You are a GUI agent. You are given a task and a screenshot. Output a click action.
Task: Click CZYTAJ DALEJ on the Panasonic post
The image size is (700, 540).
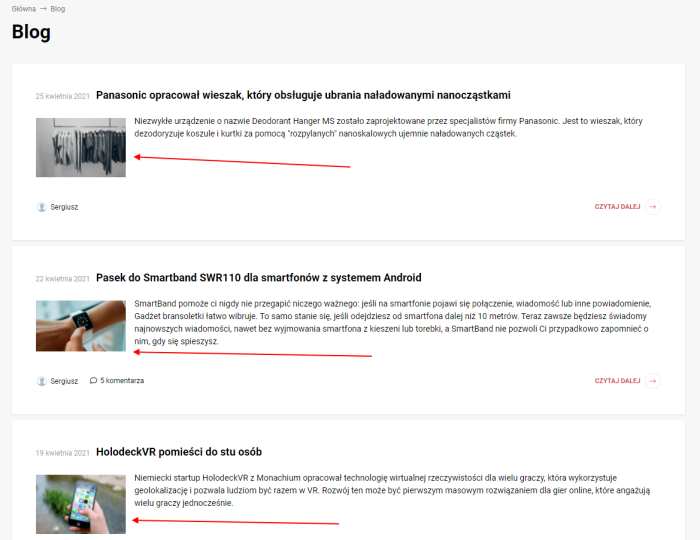point(617,207)
